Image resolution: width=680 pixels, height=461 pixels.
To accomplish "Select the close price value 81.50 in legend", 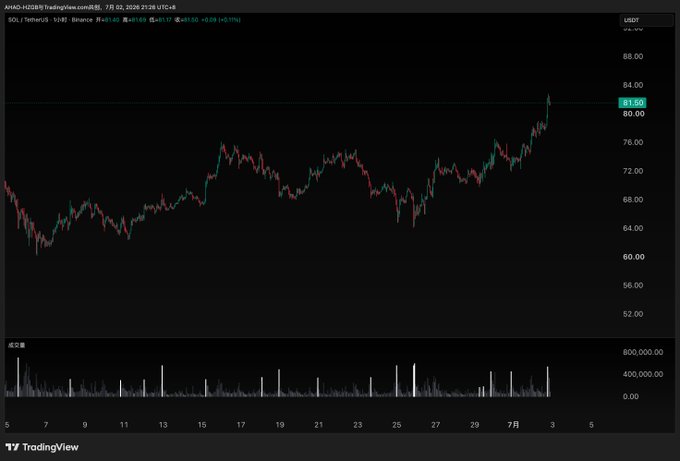I will [x=190, y=20].
